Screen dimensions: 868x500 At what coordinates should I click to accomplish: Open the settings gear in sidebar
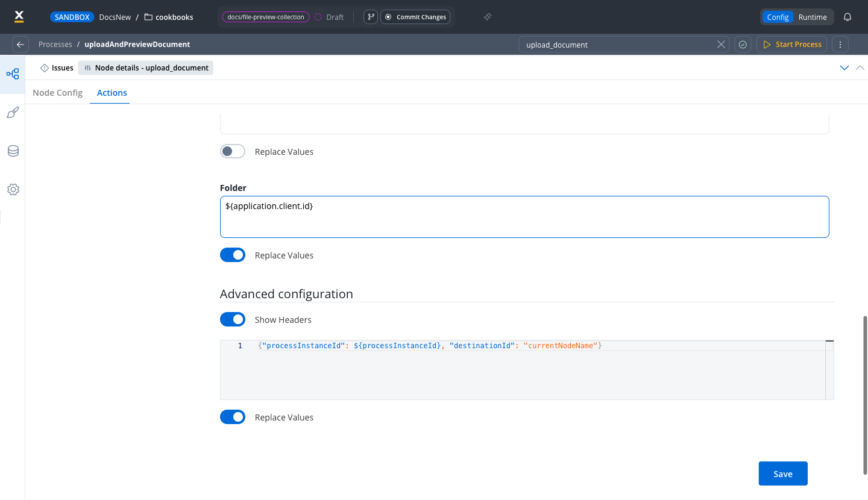(x=13, y=190)
